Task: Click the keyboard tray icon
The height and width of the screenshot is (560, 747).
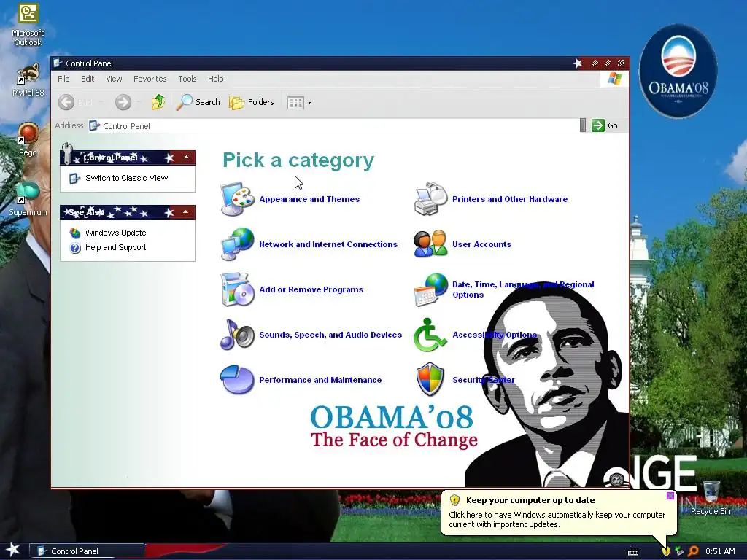Action: (x=633, y=553)
